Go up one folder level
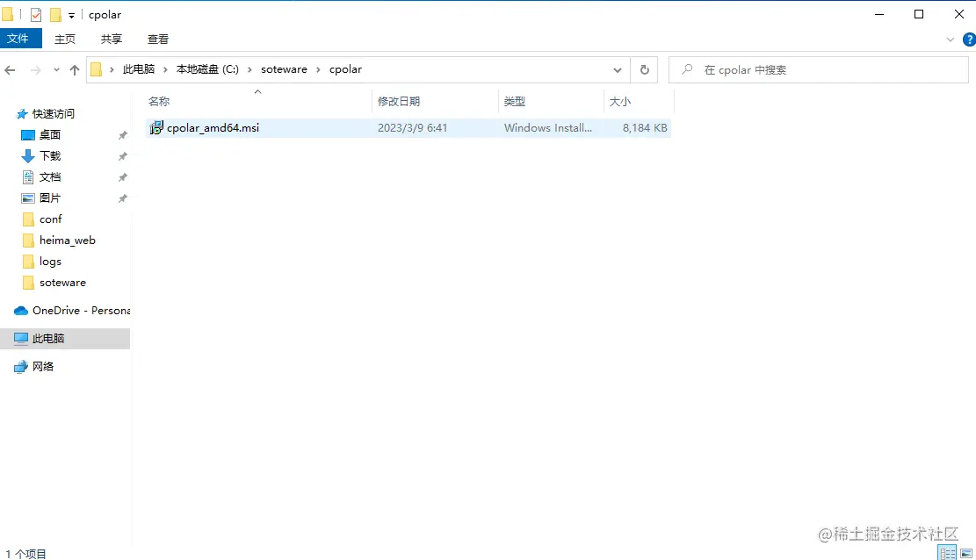 click(75, 70)
